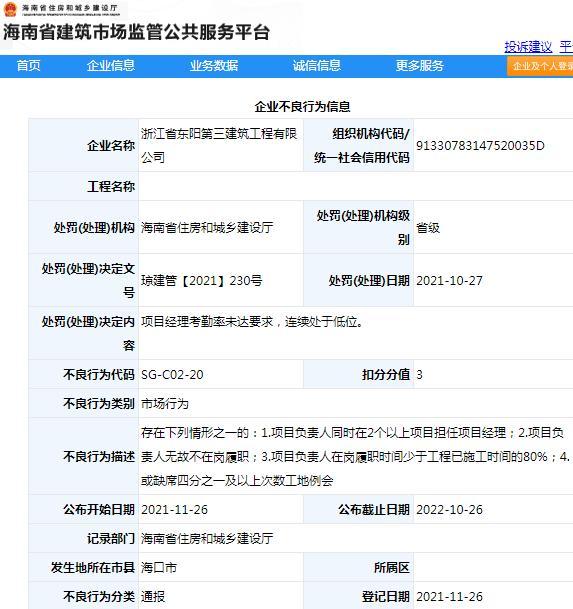Select the 省级 value
The height and width of the screenshot is (609, 573).
click(x=428, y=228)
